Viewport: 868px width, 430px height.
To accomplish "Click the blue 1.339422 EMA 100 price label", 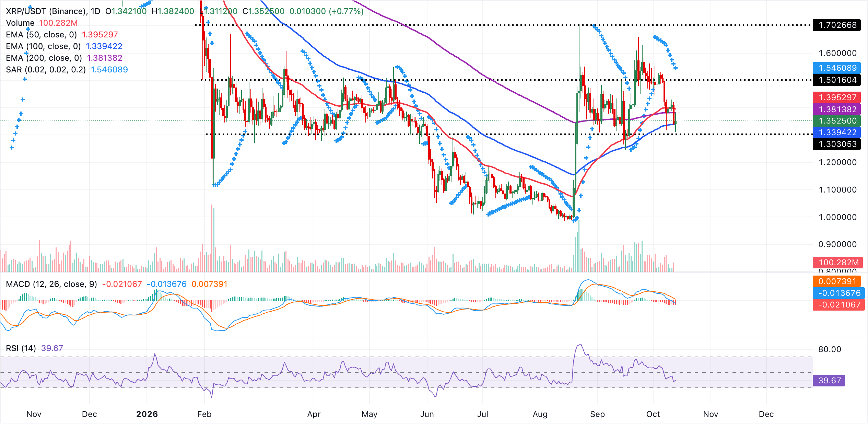I will pos(837,132).
